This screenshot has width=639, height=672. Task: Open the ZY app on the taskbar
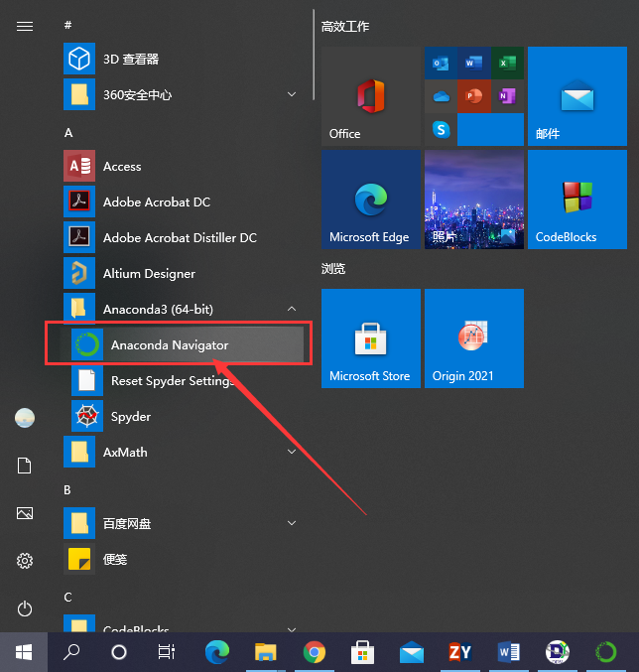click(460, 652)
